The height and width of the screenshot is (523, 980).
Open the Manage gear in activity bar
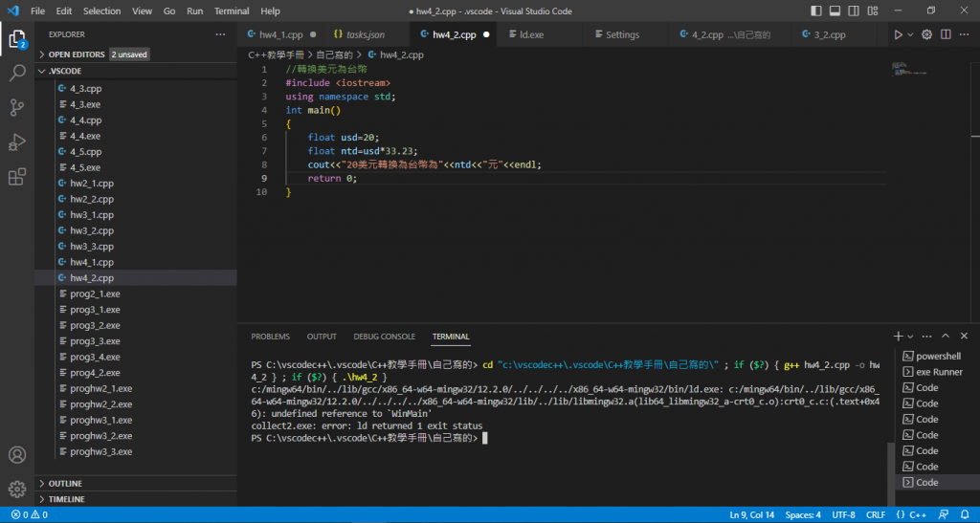[17, 490]
